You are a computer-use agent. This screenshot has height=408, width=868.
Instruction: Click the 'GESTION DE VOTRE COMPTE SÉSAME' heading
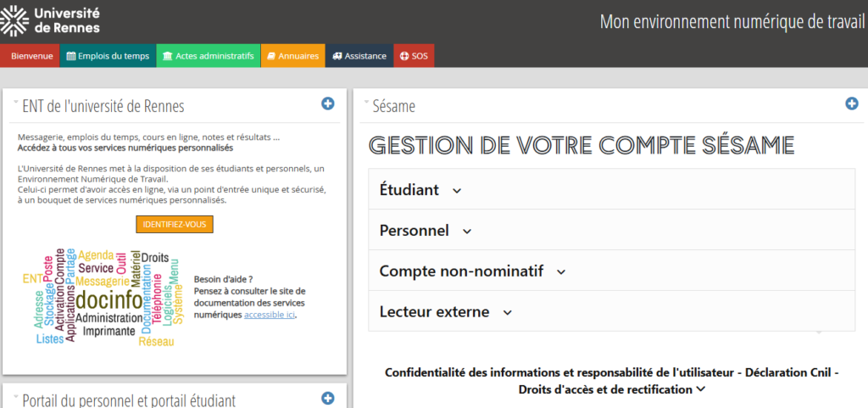(581, 145)
